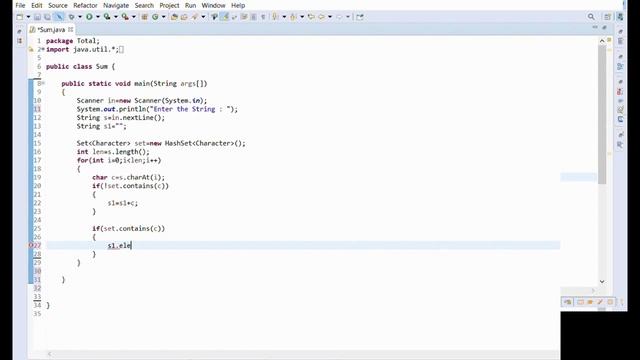Open the New file dropdown arrow
Viewport: 640px width, 360px height.
[28, 17]
